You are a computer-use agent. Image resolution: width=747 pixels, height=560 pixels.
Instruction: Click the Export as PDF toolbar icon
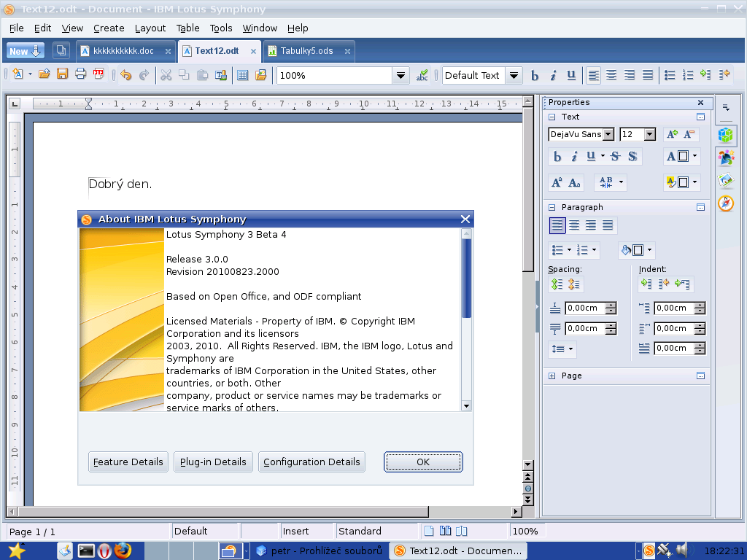98,74
